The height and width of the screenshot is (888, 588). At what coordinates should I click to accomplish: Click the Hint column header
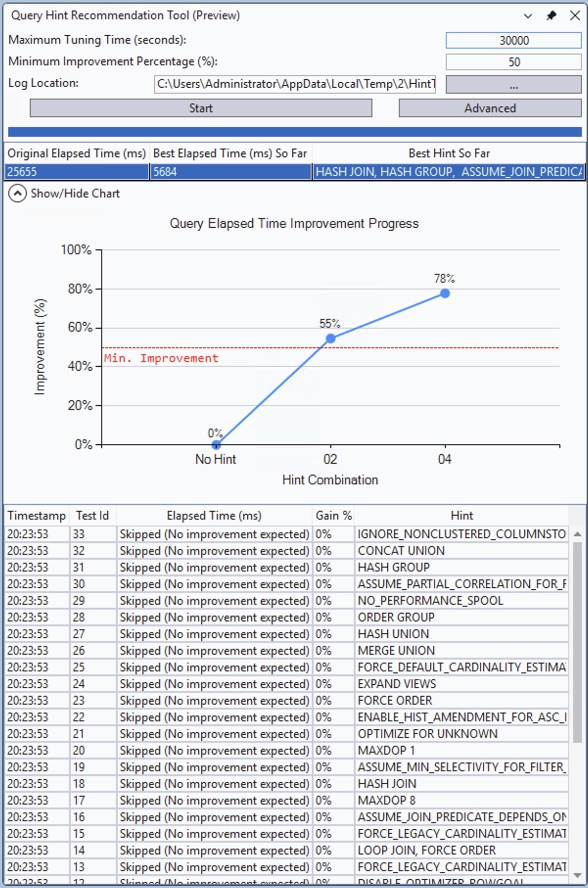(461, 516)
